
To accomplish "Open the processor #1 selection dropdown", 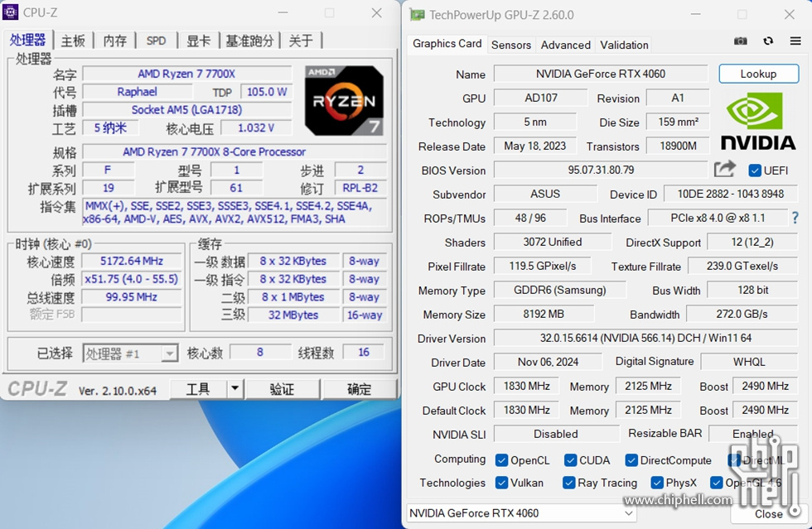I will 131,353.
